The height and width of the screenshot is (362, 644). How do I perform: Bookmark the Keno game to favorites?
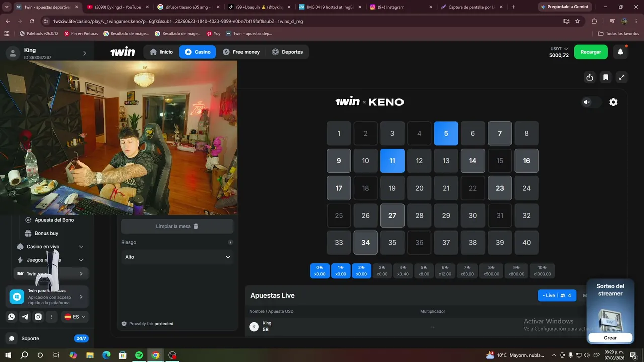[606, 77]
